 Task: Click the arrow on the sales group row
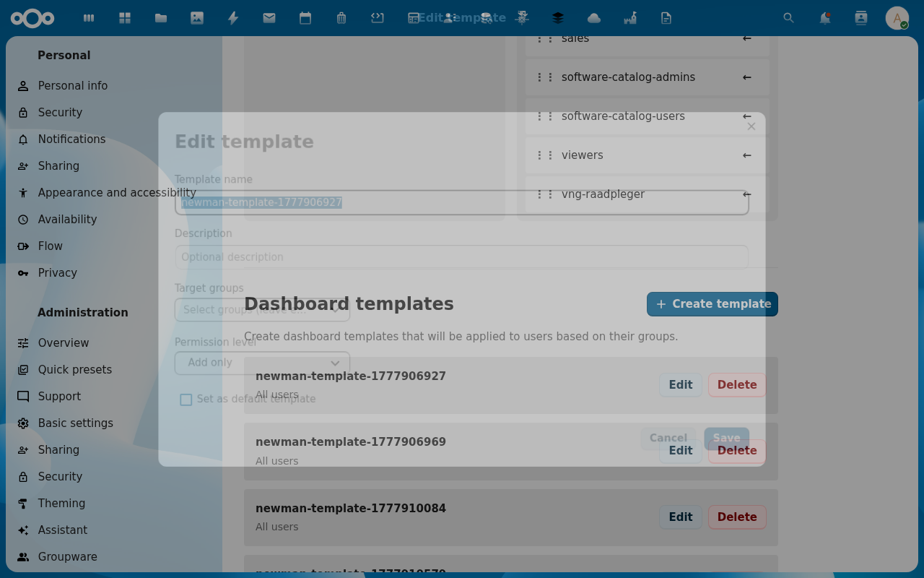click(747, 38)
